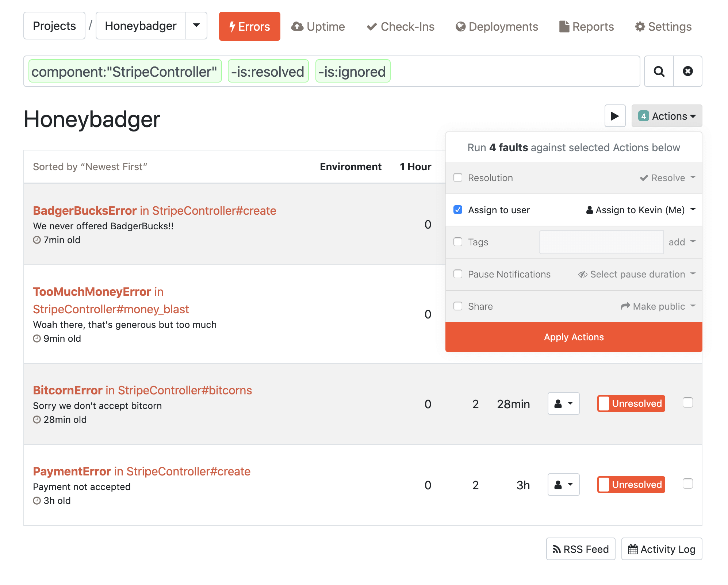The image size is (728, 585).
Task: Open the Assign to Kevin (Me) dropdown
Action: coord(640,210)
